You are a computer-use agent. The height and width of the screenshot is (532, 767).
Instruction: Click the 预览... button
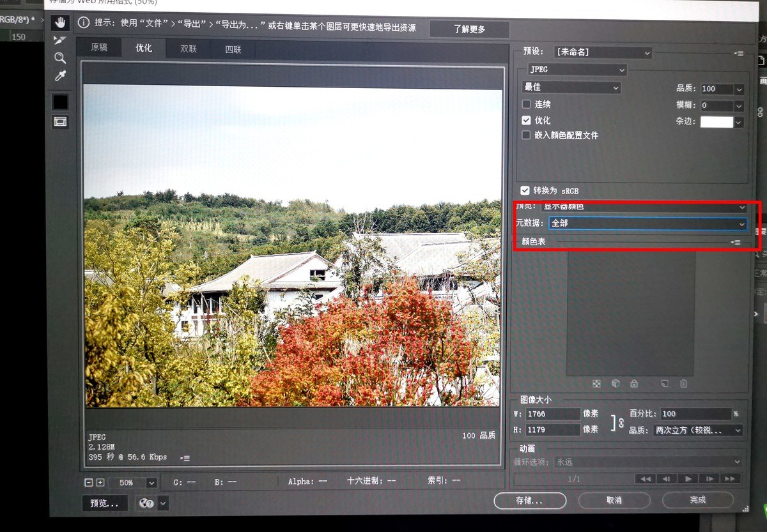[105, 503]
